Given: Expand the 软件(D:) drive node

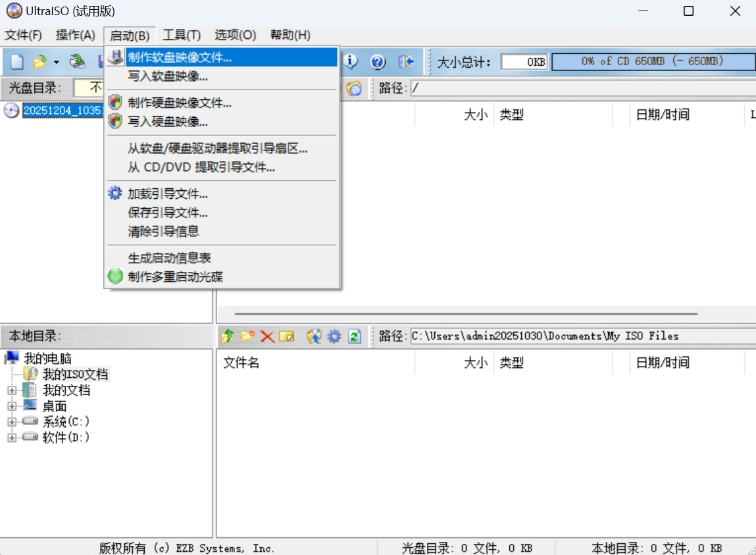Looking at the screenshot, I should pyautogui.click(x=12, y=438).
